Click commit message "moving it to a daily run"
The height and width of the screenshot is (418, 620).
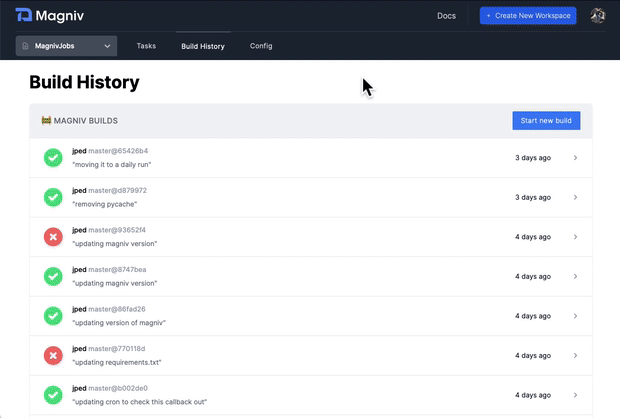point(112,165)
